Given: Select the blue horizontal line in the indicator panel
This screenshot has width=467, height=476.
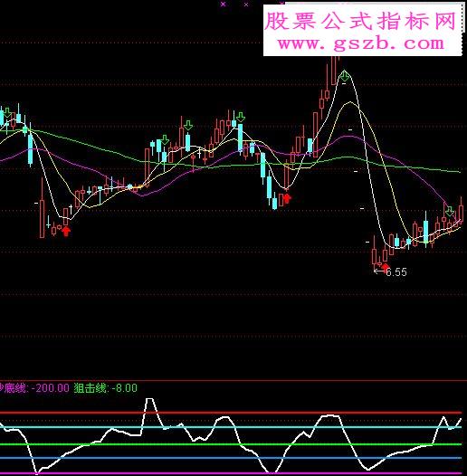Looking at the screenshot, I should pos(231,458).
